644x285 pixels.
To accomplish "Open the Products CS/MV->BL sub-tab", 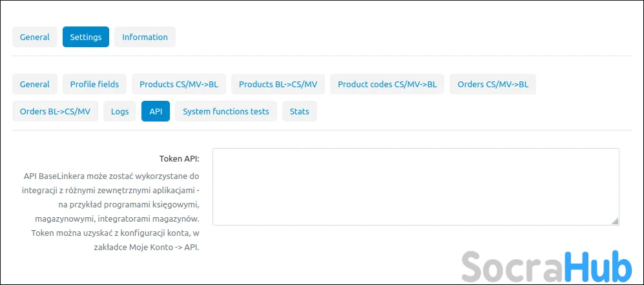I will tap(179, 84).
